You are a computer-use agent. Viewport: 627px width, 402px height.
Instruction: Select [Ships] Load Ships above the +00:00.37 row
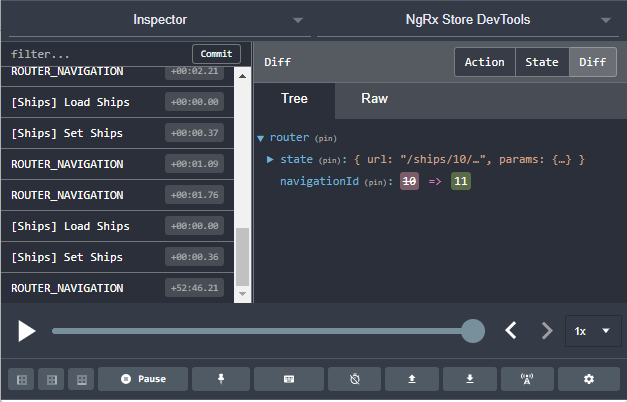[118, 102]
